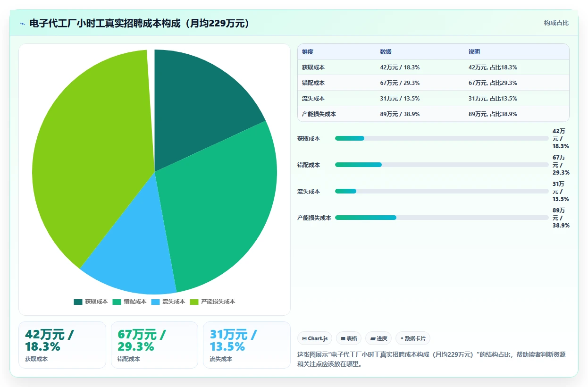Click the 产能损失成本 legend label text
The height and width of the screenshot is (387, 588).
point(218,302)
